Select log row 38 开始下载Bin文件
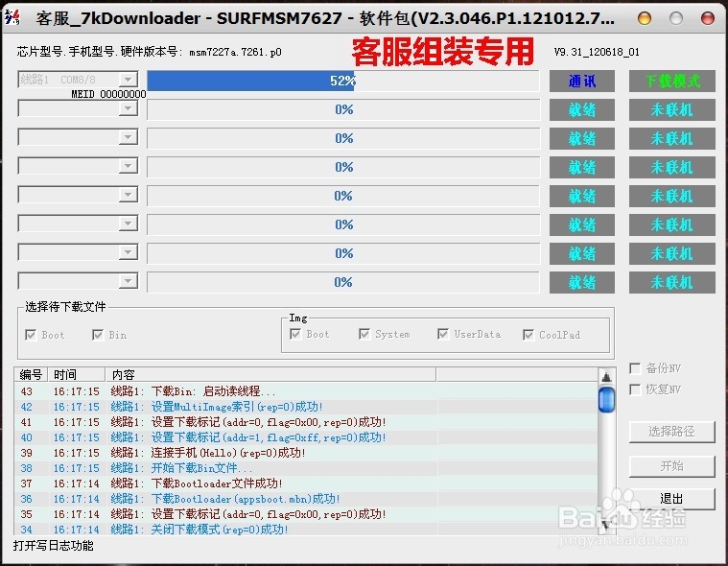The image size is (728, 566). (x=306, y=468)
